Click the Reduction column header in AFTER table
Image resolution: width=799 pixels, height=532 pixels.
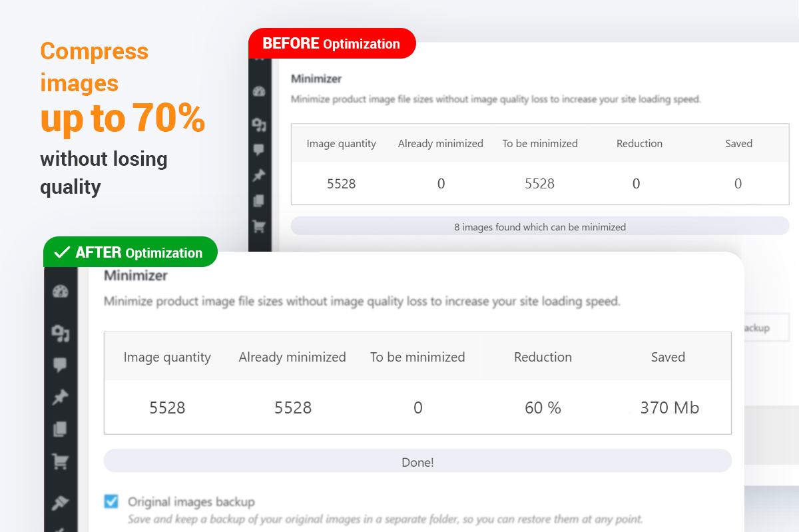coord(543,357)
